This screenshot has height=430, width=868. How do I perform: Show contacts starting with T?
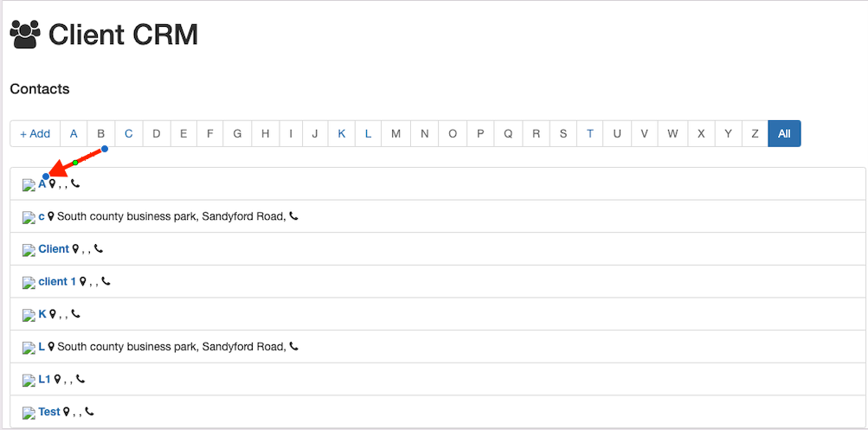(x=590, y=133)
